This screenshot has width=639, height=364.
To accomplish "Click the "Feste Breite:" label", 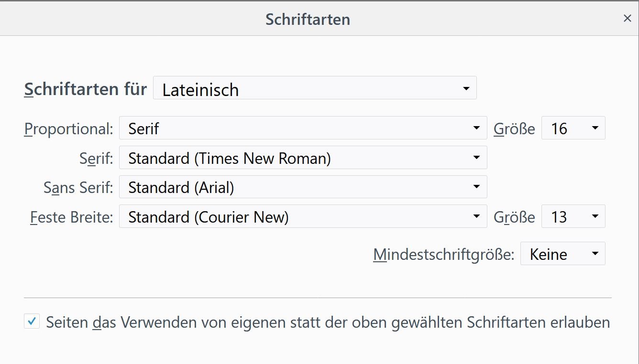I will tap(71, 217).
